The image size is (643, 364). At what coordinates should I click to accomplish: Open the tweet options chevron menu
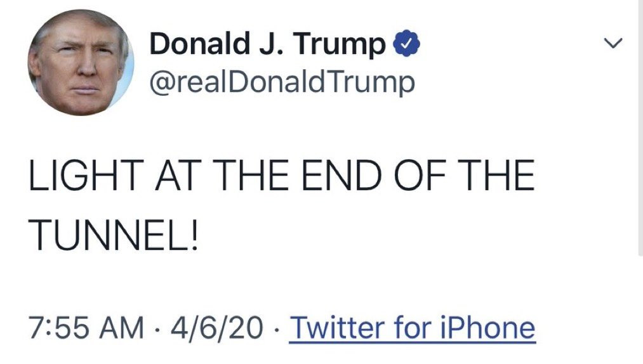click(613, 44)
